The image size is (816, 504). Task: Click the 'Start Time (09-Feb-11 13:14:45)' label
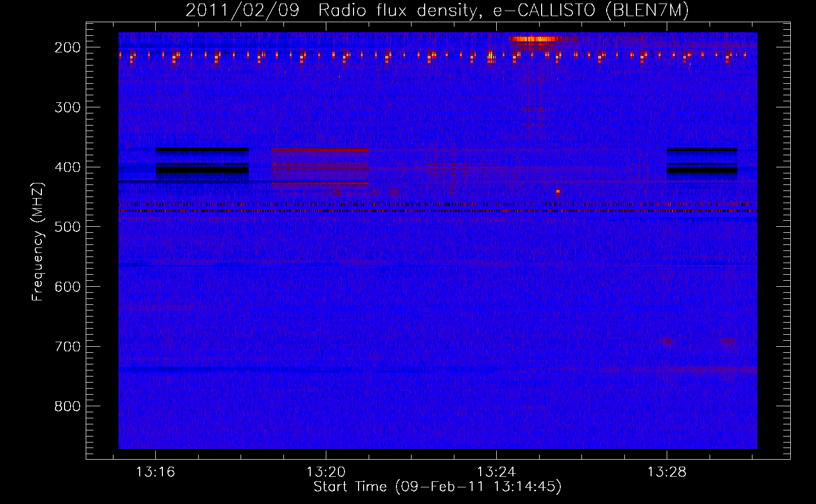[x=437, y=487]
